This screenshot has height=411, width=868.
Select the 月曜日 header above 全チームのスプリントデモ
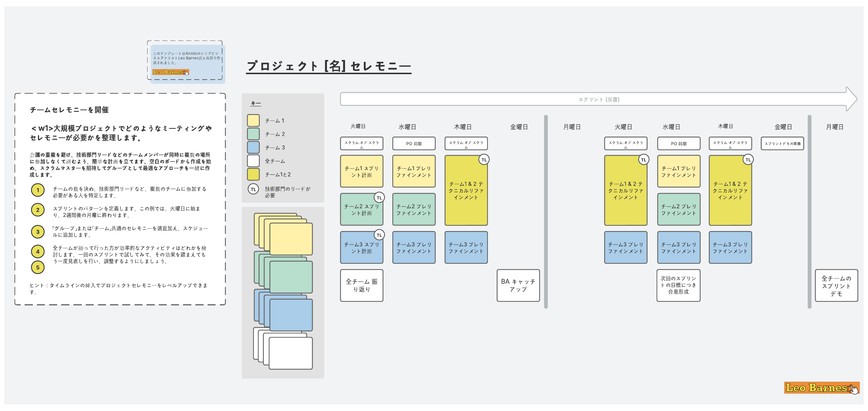tap(835, 127)
